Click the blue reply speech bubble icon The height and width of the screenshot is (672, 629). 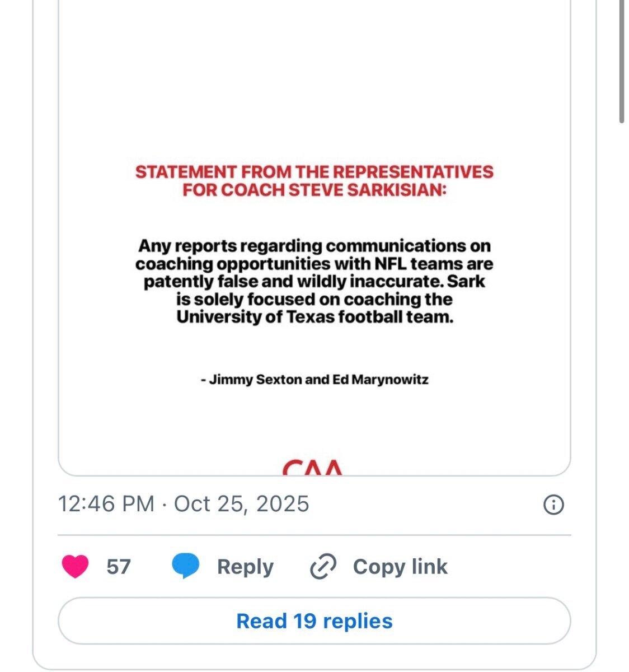(x=185, y=566)
